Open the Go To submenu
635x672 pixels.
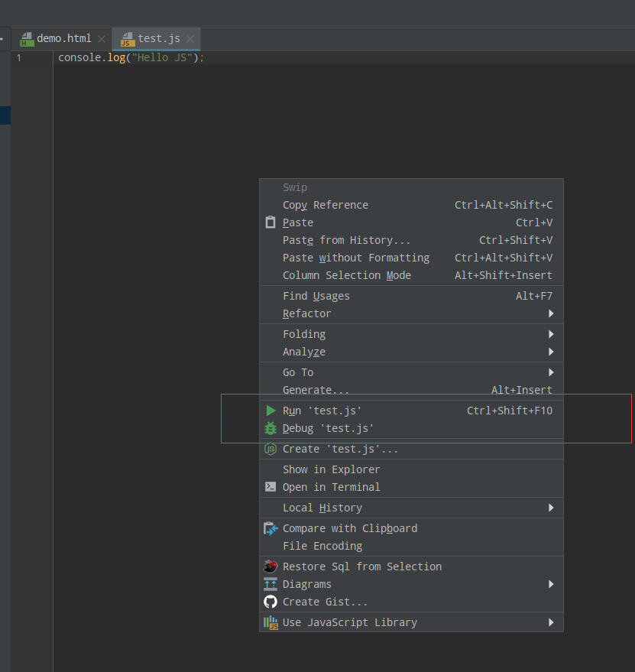(x=411, y=372)
